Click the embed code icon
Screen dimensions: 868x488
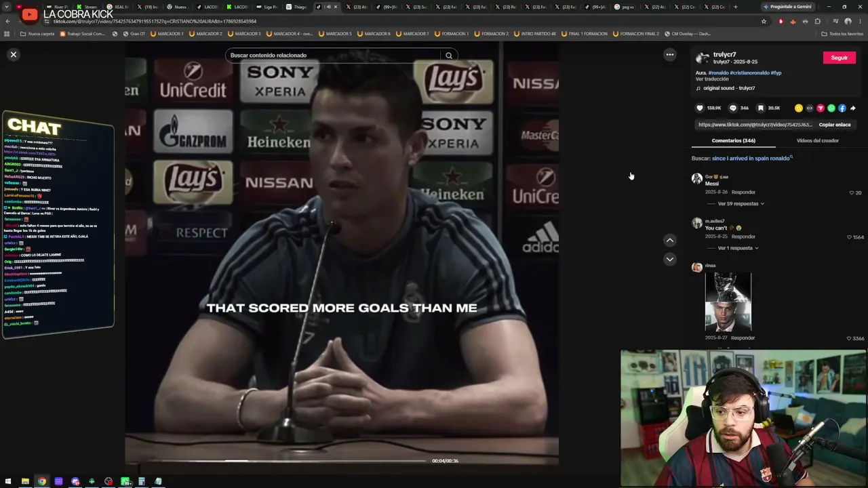click(x=810, y=108)
